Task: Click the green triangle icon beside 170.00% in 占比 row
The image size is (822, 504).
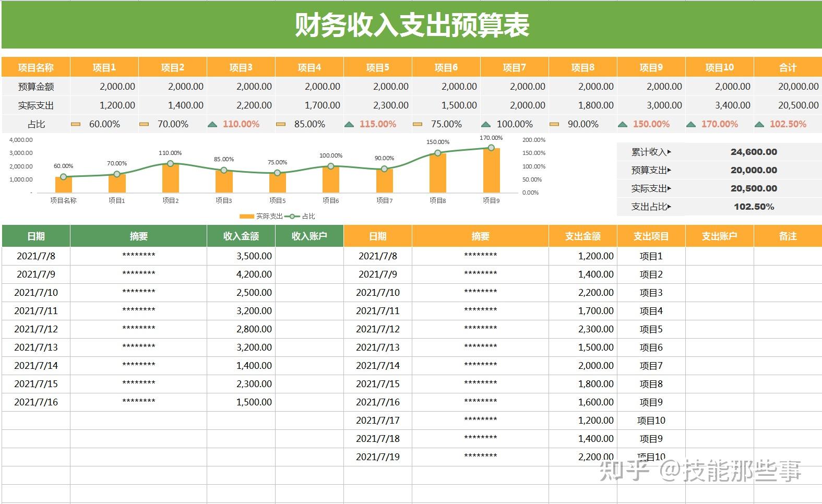Action: 691,124
